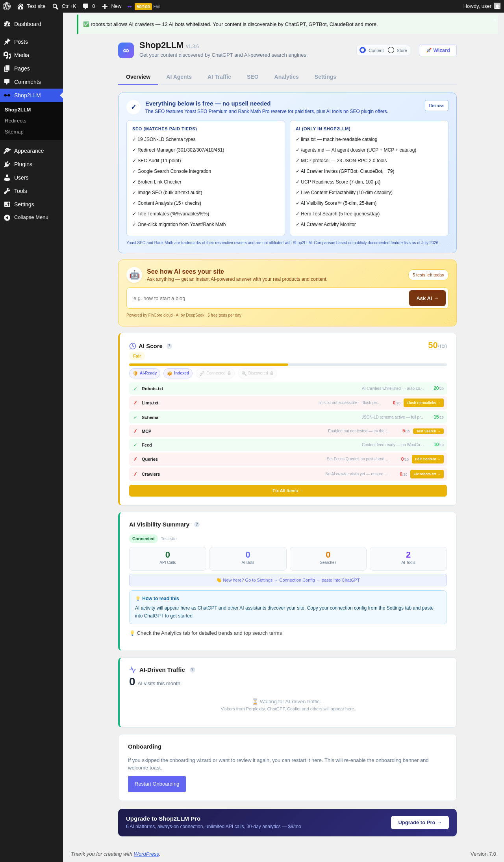
Task: Open Dashboard via its gauge icon
Action: (x=7, y=24)
